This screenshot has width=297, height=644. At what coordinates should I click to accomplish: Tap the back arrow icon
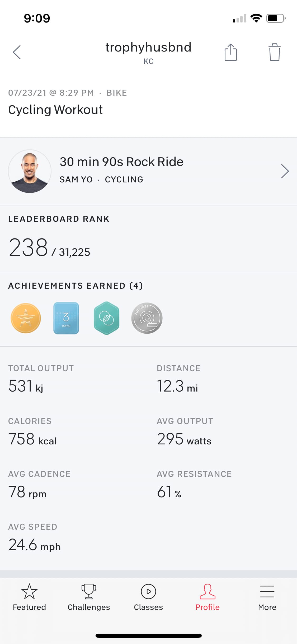tap(17, 52)
